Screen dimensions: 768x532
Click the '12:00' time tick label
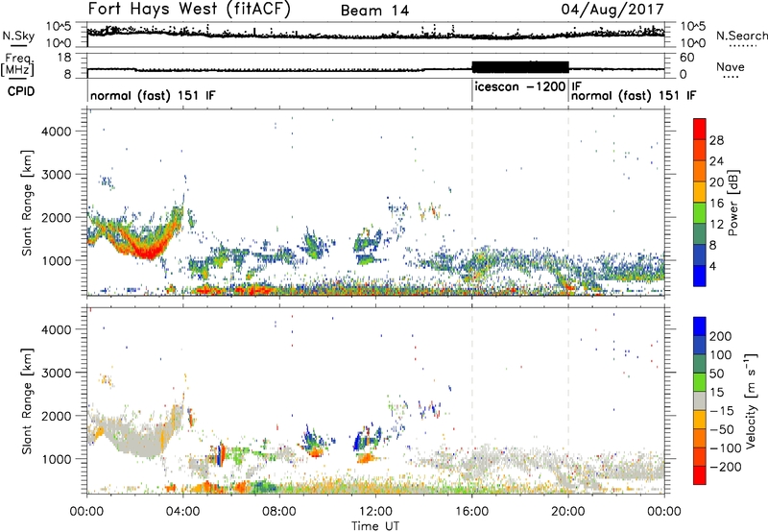375,512
